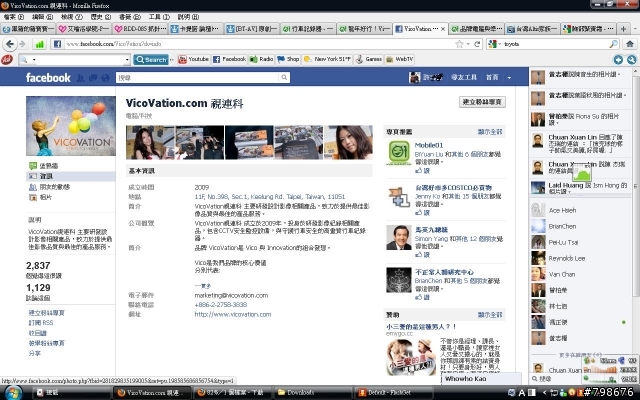The height and width of the screenshot is (400, 640).
Task: Click the +886-2-2758-3838 phone link
Action: tap(221, 305)
